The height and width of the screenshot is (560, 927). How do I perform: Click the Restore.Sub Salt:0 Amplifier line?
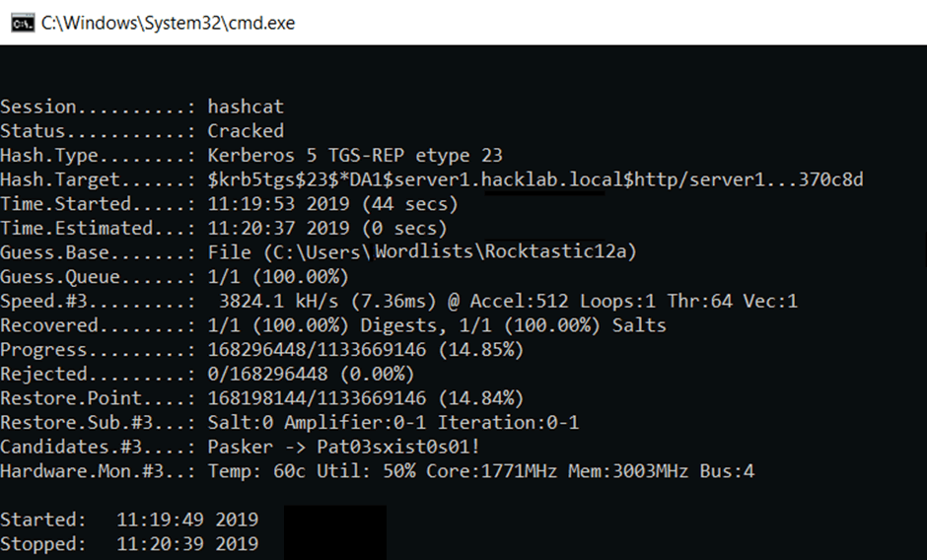tap(290, 422)
